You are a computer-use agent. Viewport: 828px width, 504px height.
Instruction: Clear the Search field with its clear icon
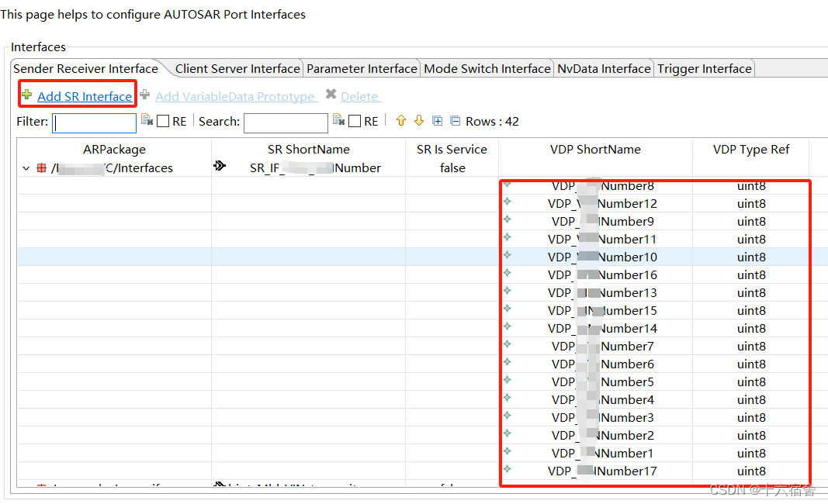click(x=339, y=120)
